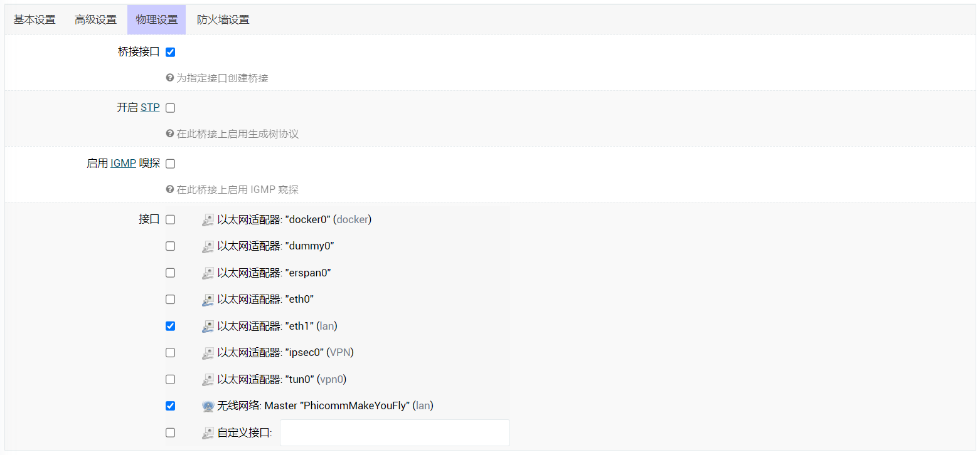Check the eth0 interface checkbox

coord(170,300)
